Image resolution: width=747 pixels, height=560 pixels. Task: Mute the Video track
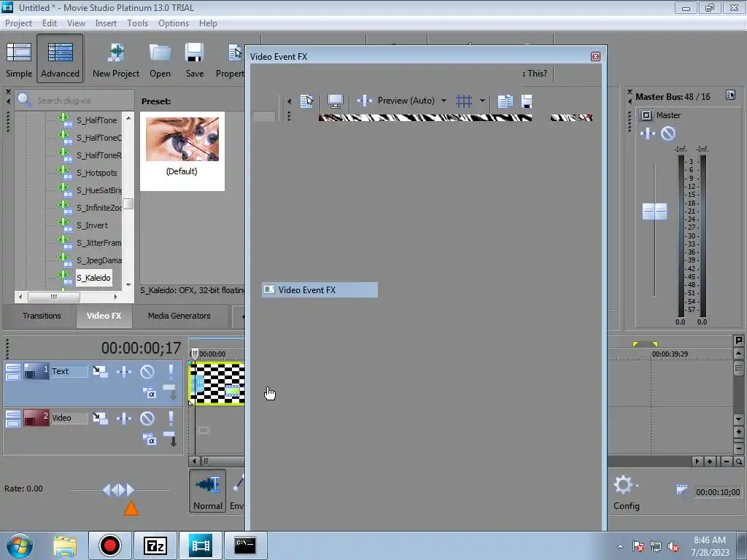(x=147, y=418)
